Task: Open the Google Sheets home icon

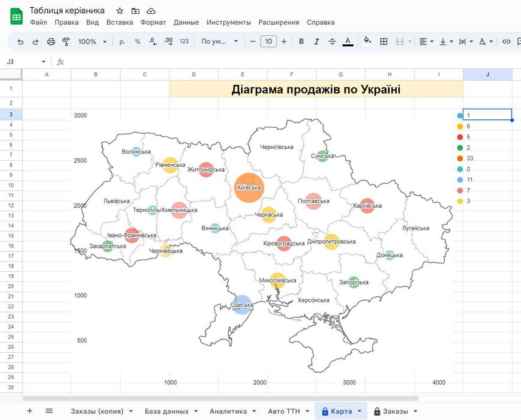Action: pos(16,17)
